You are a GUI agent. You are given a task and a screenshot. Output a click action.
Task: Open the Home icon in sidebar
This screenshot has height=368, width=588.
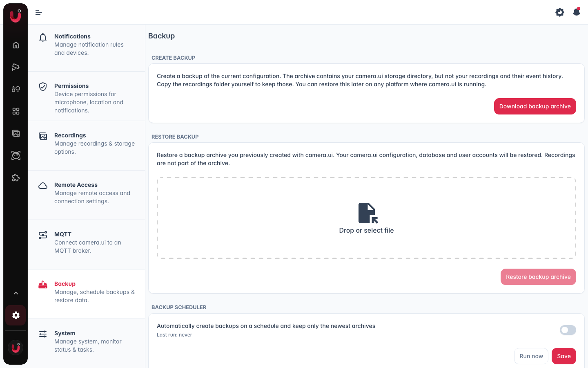point(16,45)
